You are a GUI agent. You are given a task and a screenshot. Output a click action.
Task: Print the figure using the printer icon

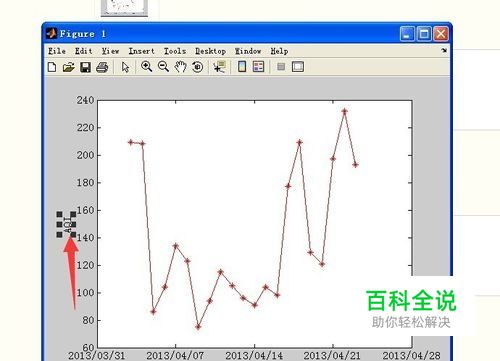[102, 67]
